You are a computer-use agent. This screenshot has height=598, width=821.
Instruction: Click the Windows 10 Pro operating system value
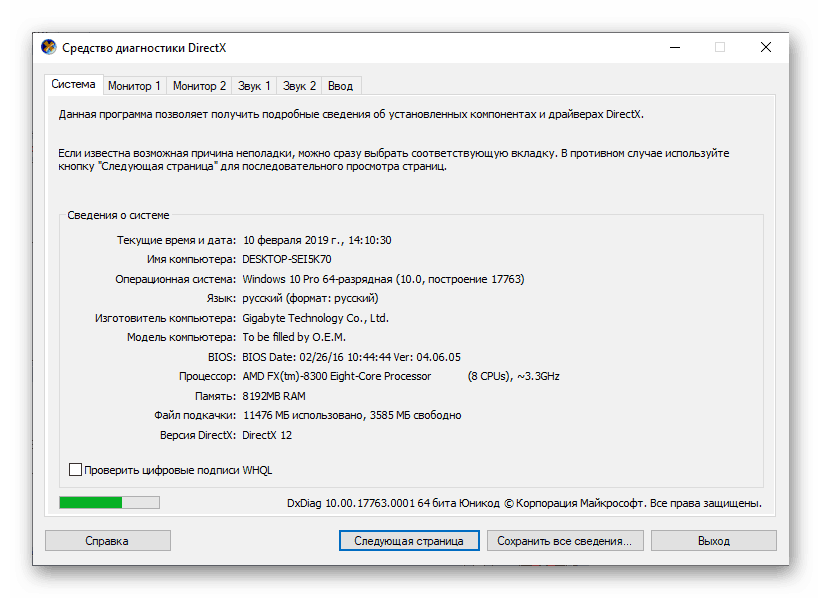(383, 279)
